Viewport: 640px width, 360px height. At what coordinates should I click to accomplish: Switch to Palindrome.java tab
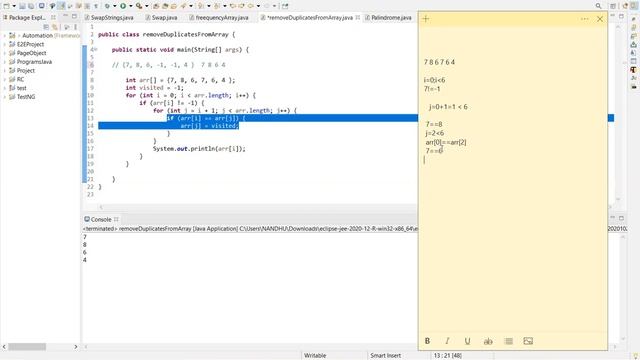click(388, 18)
